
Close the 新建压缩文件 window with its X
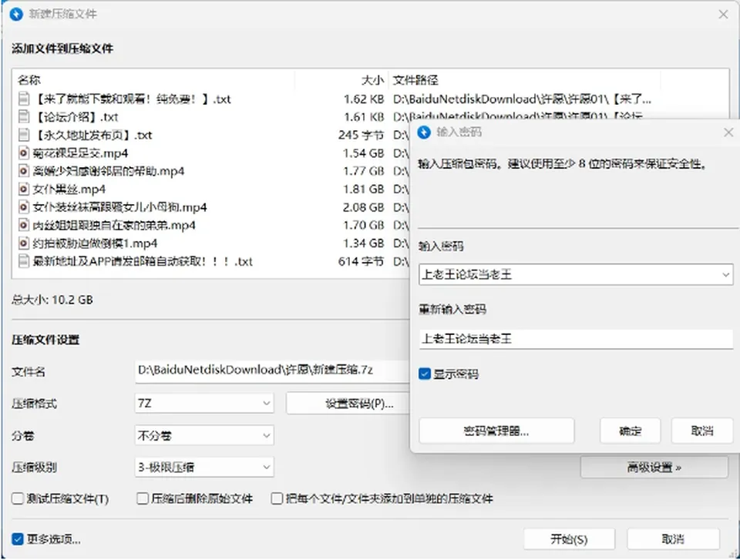tap(723, 14)
